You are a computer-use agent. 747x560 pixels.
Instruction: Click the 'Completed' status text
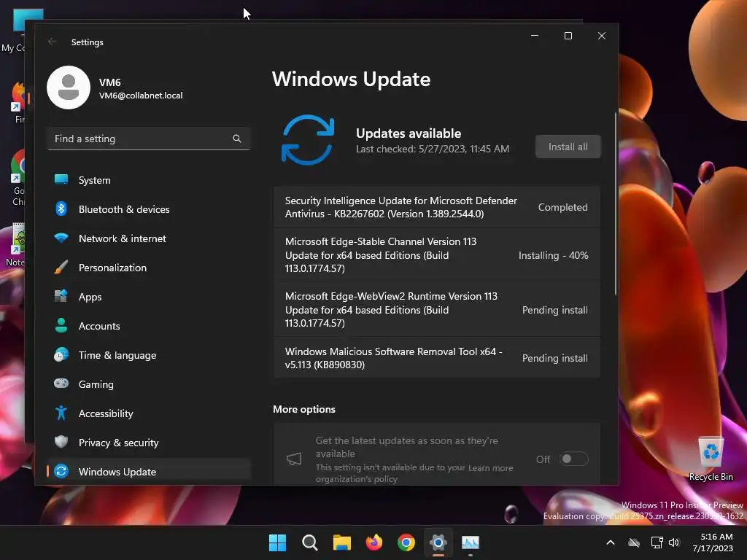coord(562,207)
